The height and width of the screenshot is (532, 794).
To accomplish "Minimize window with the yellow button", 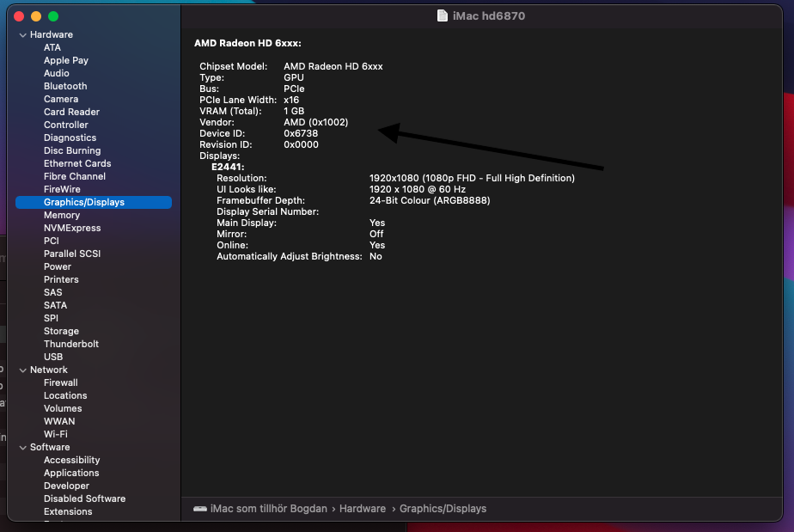I will pyautogui.click(x=36, y=16).
